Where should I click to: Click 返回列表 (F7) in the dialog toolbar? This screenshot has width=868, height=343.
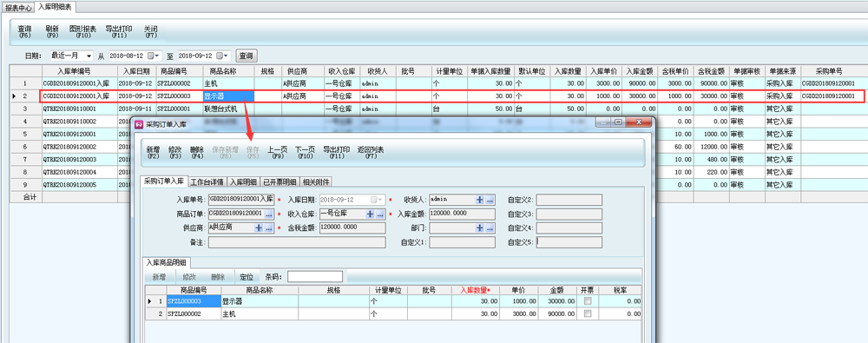pyautogui.click(x=371, y=153)
